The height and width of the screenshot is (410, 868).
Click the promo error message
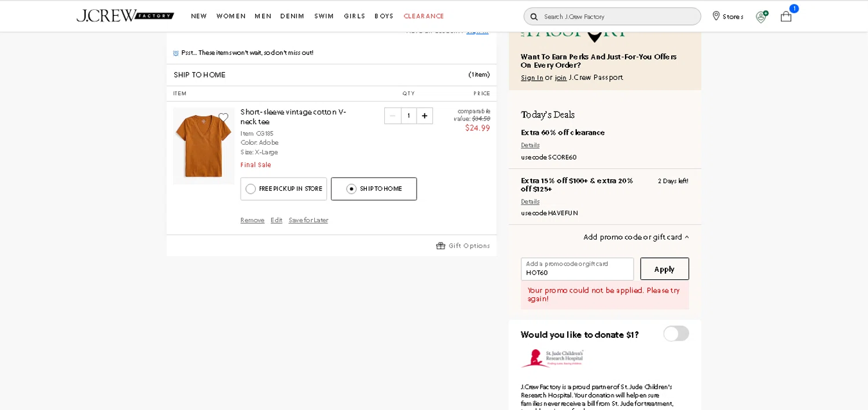[605, 295]
